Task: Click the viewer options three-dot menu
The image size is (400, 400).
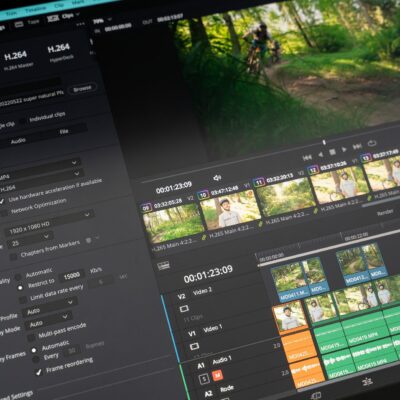Action: [x=80, y=24]
